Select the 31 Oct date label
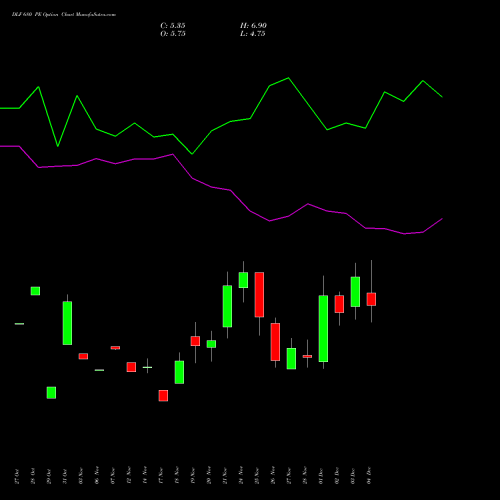Viewport: 500px width, 500px height. pyautogui.click(x=65, y=476)
